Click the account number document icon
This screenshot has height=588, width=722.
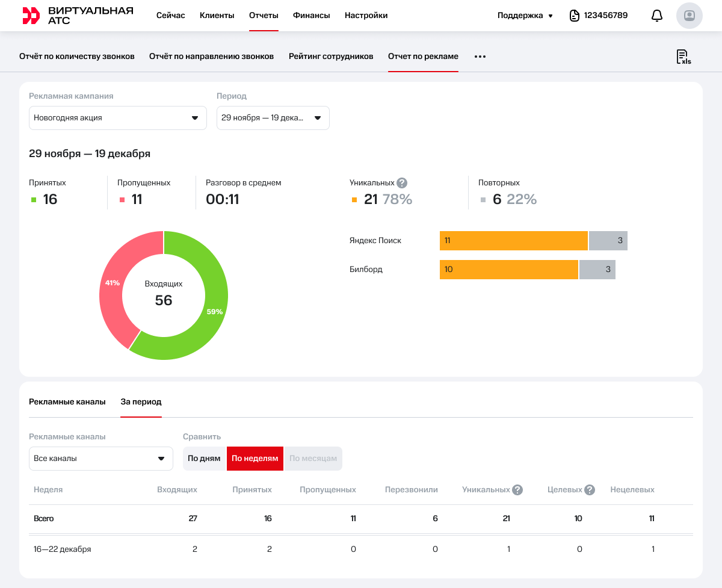(x=575, y=16)
